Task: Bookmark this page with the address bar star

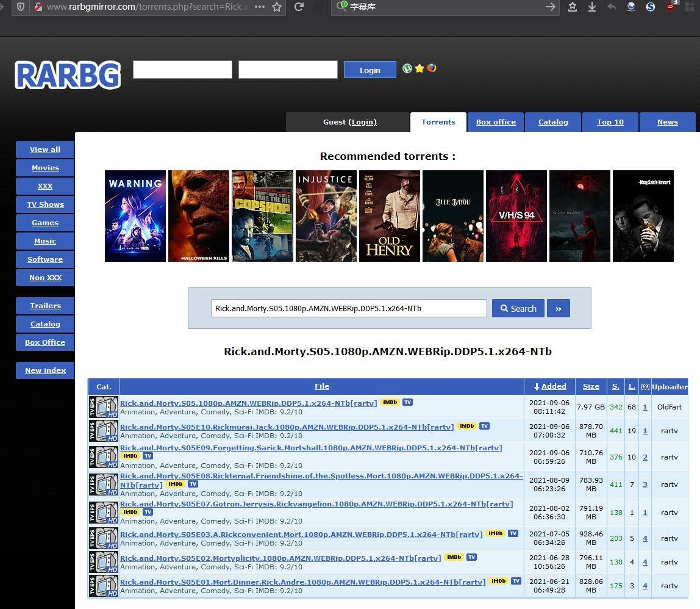Action: pyautogui.click(x=277, y=7)
